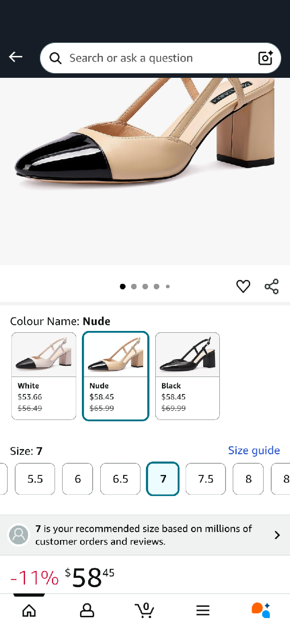The height and width of the screenshot is (644, 290).
Task: Select the White colour swatch
Action: pyautogui.click(x=44, y=376)
